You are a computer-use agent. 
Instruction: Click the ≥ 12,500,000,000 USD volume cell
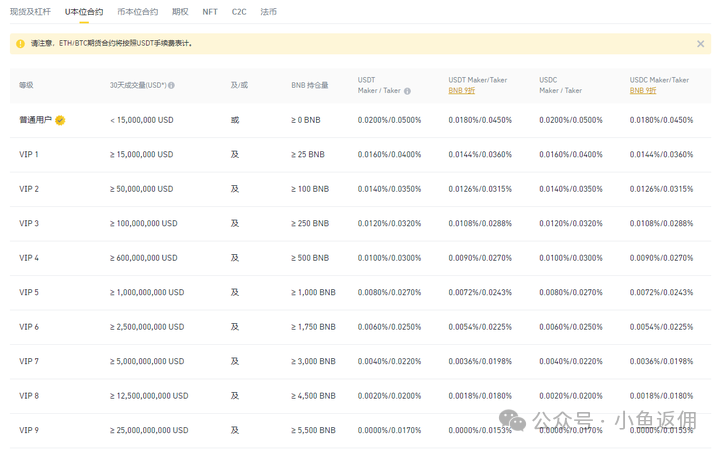(x=149, y=395)
